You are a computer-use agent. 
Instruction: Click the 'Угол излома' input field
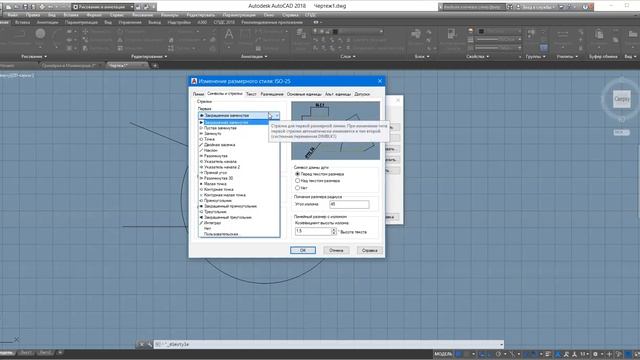click(349, 204)
